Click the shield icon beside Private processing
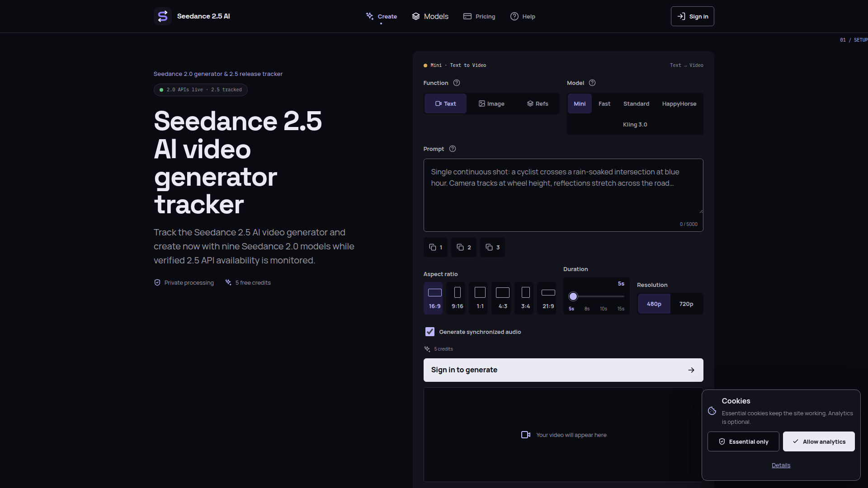This screenshot has width=868, height=488. (157, 282)
